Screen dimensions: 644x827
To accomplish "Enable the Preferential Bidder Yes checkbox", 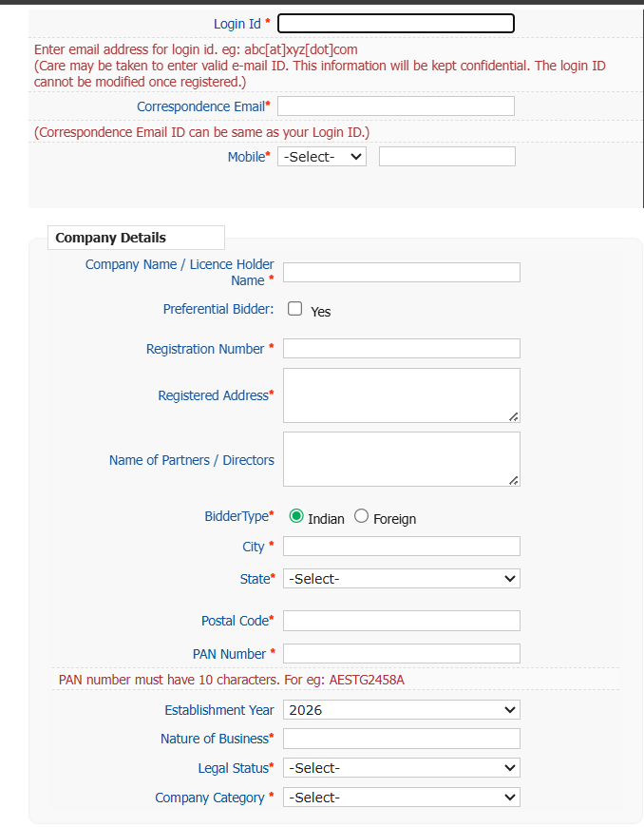I will pyautogui.click(x=295, y=309).
